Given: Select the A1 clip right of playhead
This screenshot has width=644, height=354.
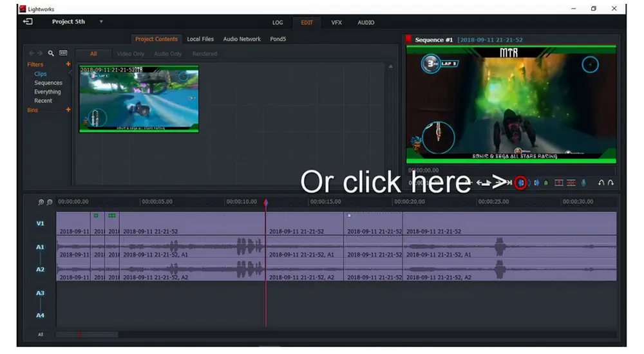Looking at the screenshot, I should pyautogui.click(x=305, y=247).
